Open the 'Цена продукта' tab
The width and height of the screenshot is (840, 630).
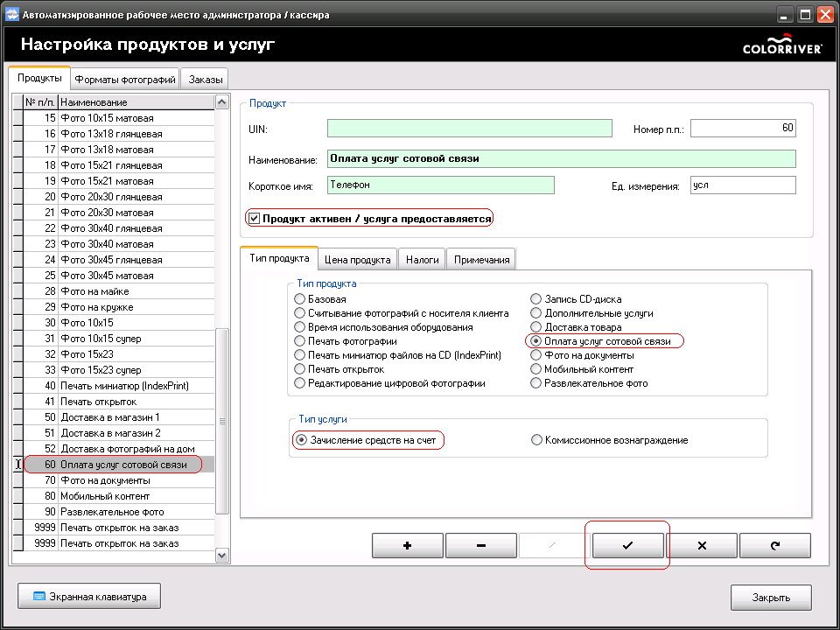(x=357, y=260)
